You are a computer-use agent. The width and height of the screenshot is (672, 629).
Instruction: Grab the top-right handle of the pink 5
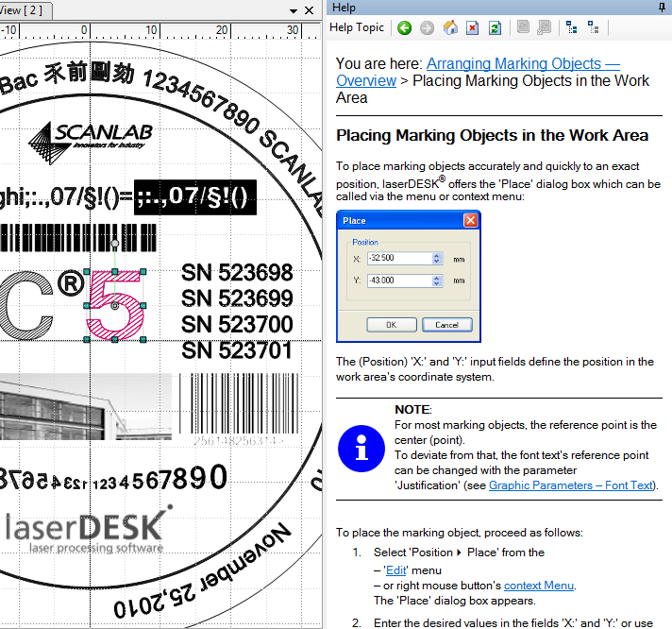point(143,271)
